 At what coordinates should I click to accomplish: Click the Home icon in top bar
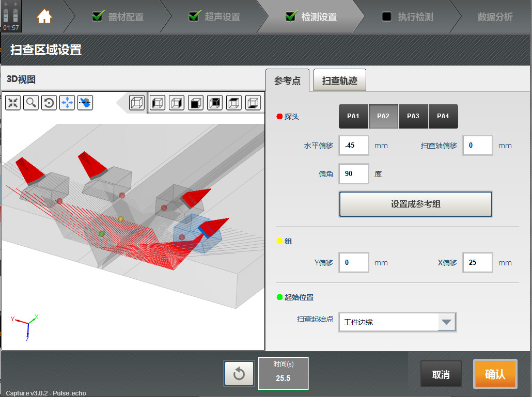pyautogui.click(x=44, y=17)
